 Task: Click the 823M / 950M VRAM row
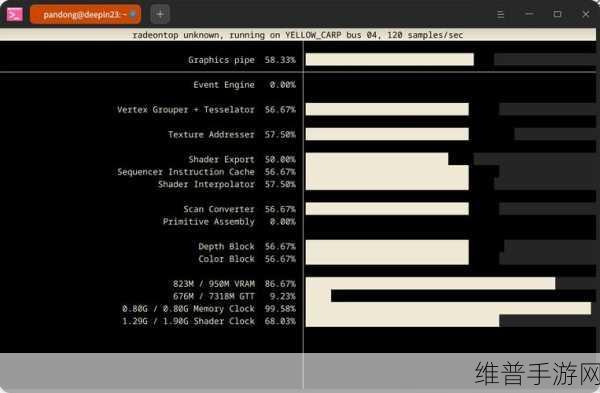pyautogui.click(x=234, y=284)
